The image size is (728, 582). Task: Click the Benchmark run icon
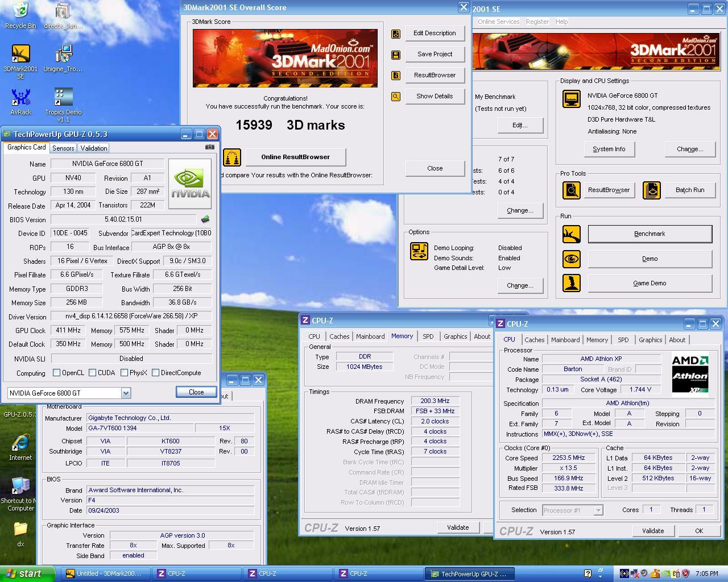coord(572,234)
